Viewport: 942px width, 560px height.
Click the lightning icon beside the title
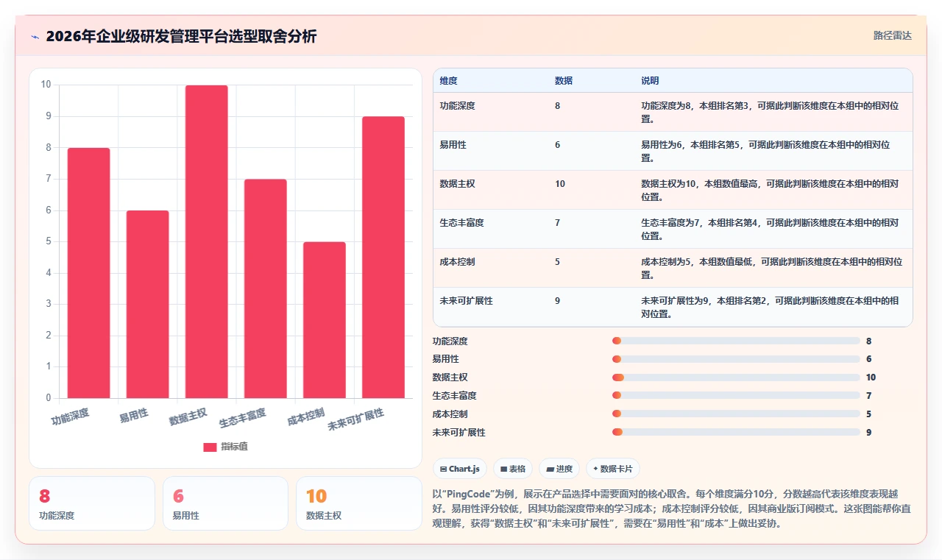pos(35,36)
